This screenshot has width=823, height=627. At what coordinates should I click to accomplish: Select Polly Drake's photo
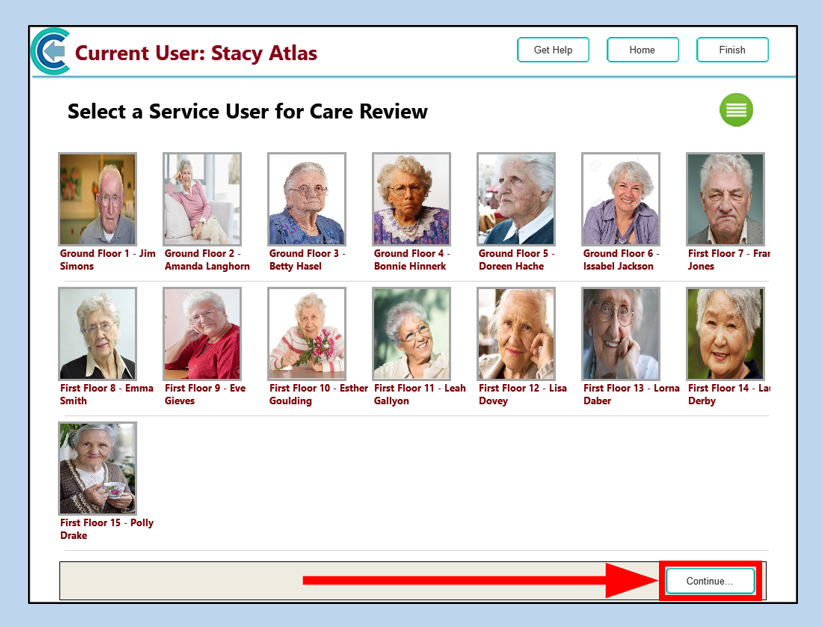97,468
